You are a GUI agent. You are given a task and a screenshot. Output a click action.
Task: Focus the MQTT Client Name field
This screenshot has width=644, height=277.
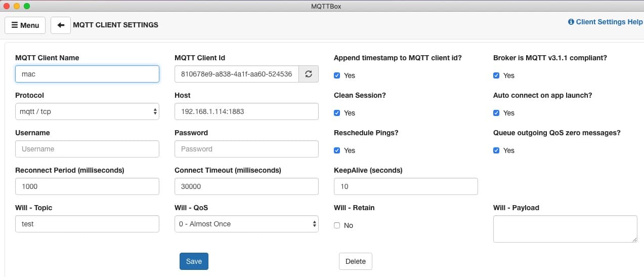coord(87,74)
